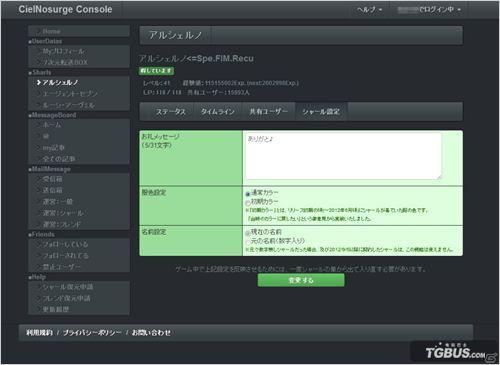Image resolution: width=500 pixels, height=365 pixels.
Task: Click the green 変更する button
Action: (301, 280)
